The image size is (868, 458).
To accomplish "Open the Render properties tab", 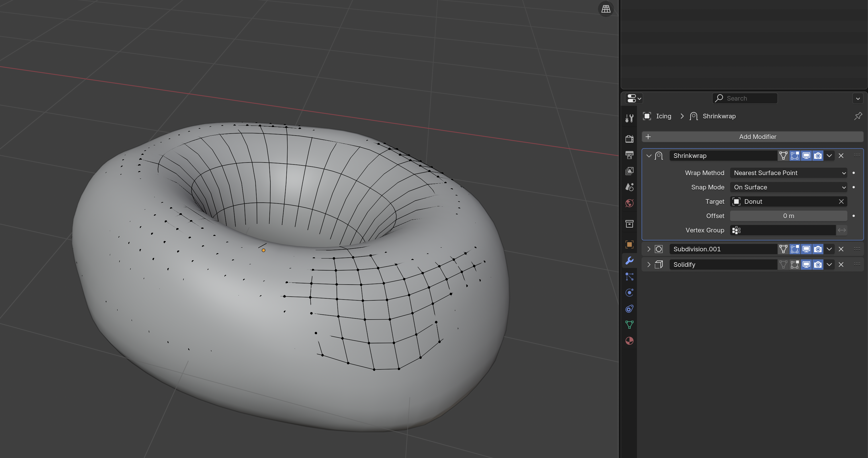I will [629, 139].
